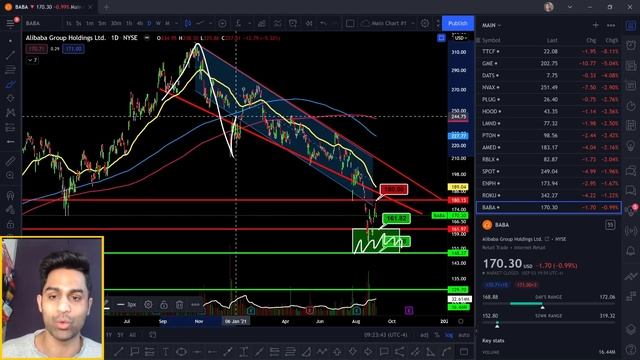Expand the collapsed indicators legend chevron
640x360 pixels.
click(32, 60)
